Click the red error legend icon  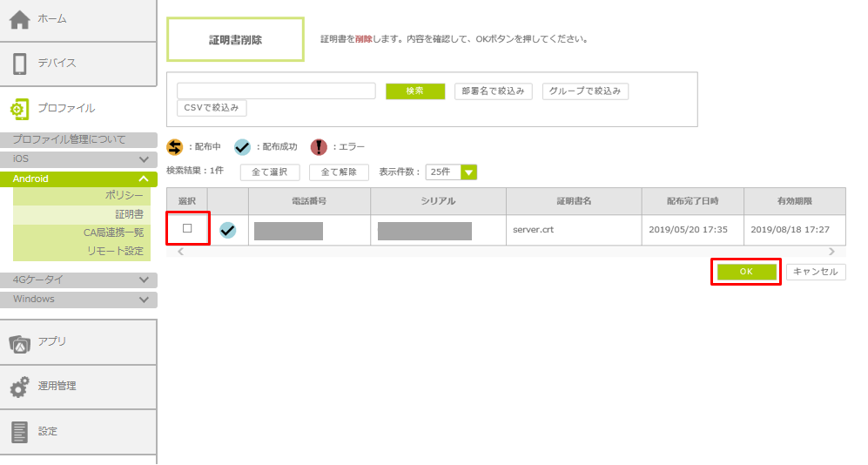pyautogui.click(x=319, y=147)
